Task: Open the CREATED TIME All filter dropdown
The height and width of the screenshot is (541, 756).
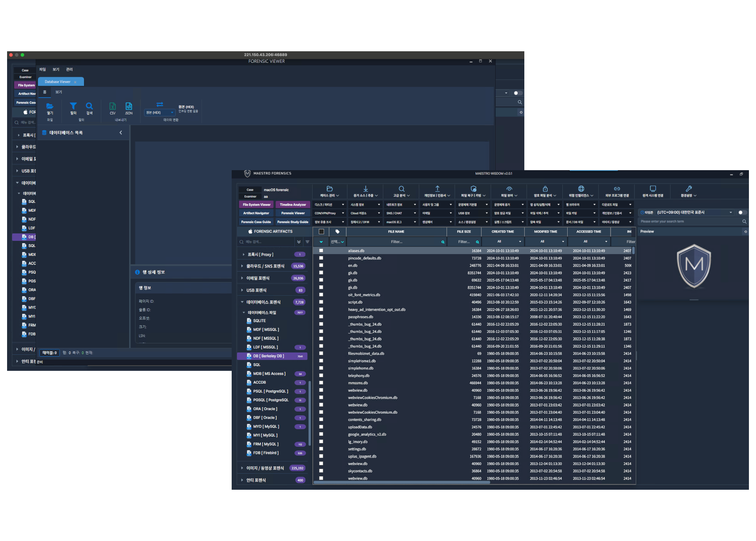Action: [503, 242]
